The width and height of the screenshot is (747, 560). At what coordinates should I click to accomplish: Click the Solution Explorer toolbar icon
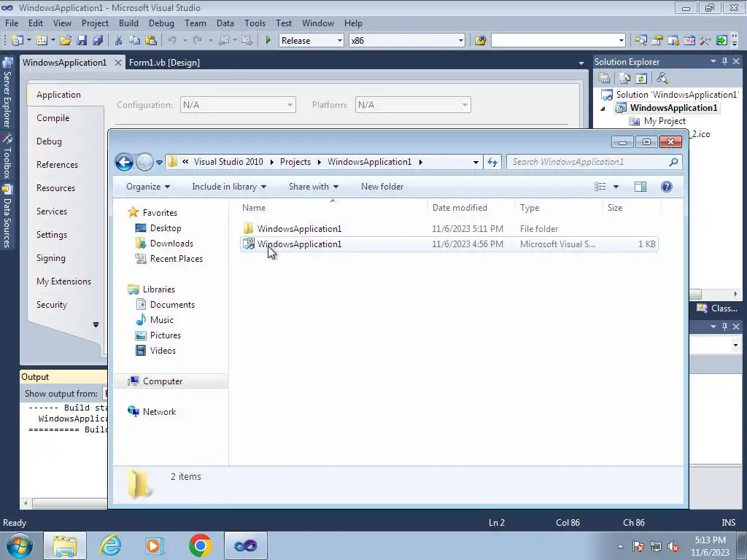coord(640,41)
